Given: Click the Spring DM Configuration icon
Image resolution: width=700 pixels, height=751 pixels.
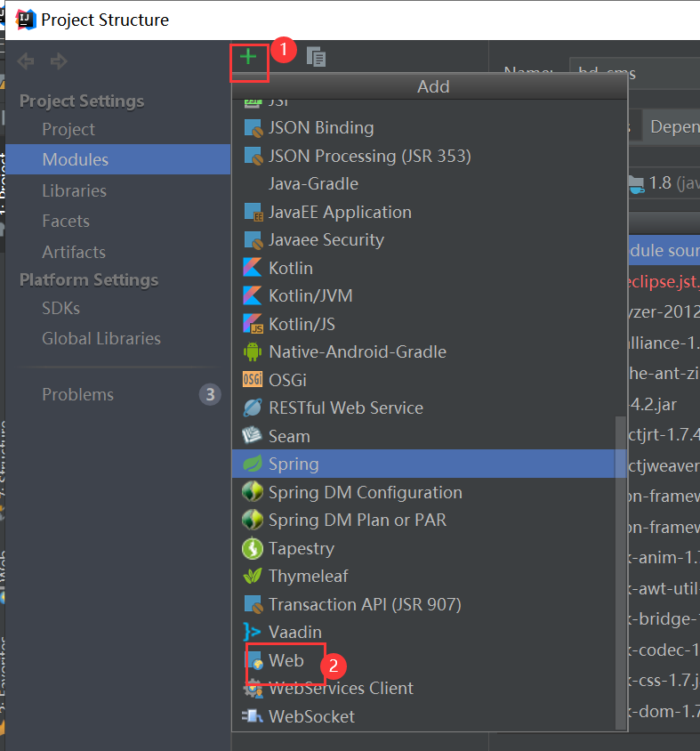Looking at the screenshot, I should 253,492.
